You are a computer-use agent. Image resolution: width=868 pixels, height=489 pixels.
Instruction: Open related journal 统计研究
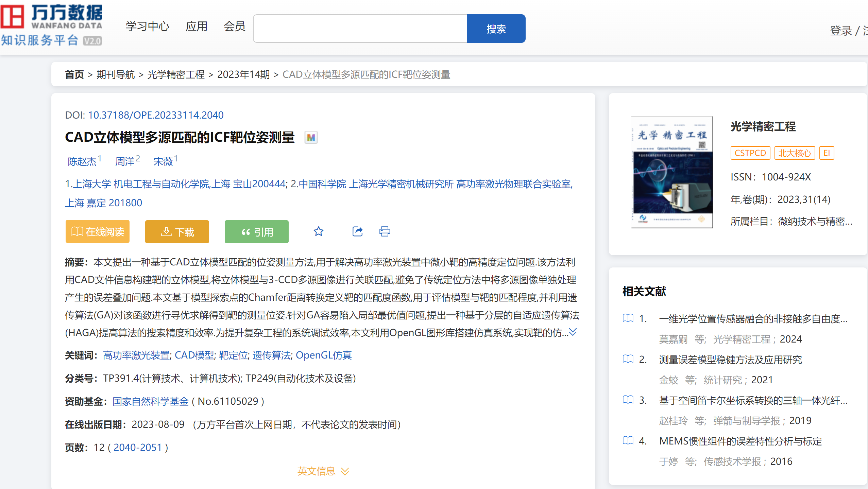click(x=722, y=380)
